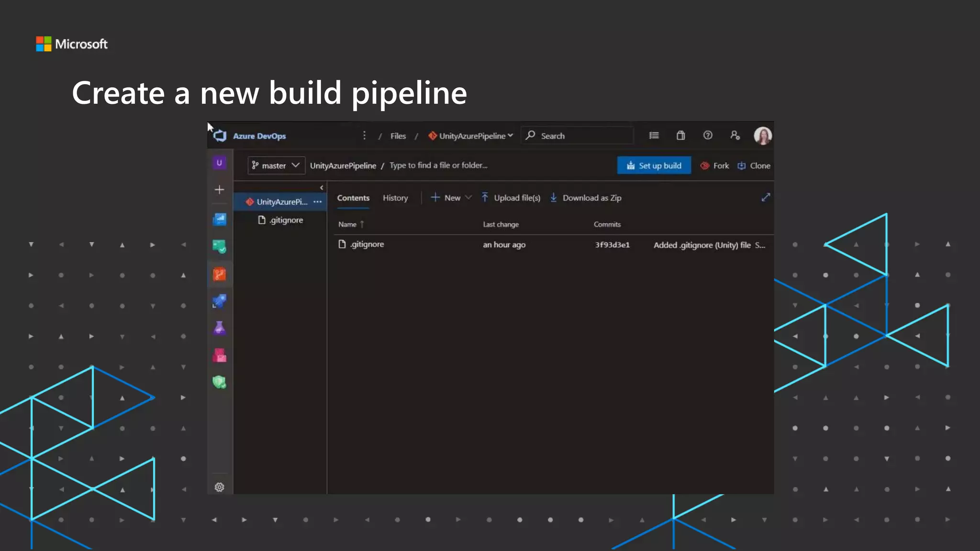980x551 pixels.
Task: Open the repo root more actions ellipsis
Action: point(318,202)
